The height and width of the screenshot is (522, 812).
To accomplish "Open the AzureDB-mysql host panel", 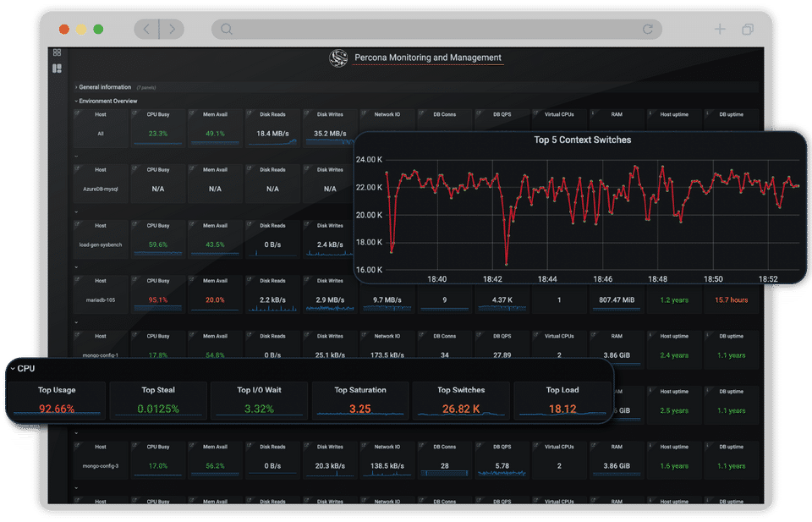I will [101, 184].
